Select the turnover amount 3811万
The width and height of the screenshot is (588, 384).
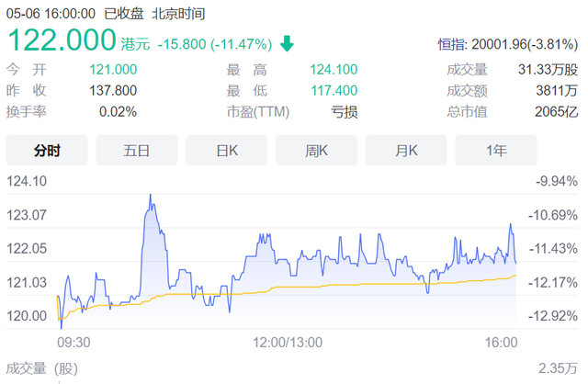557,90
